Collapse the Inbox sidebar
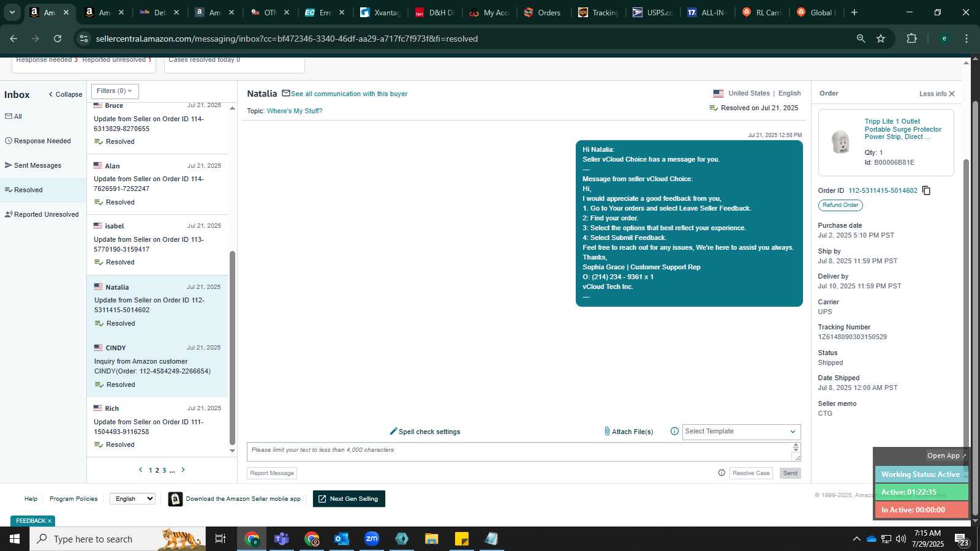The image size is (980, 551). [66, 94]
